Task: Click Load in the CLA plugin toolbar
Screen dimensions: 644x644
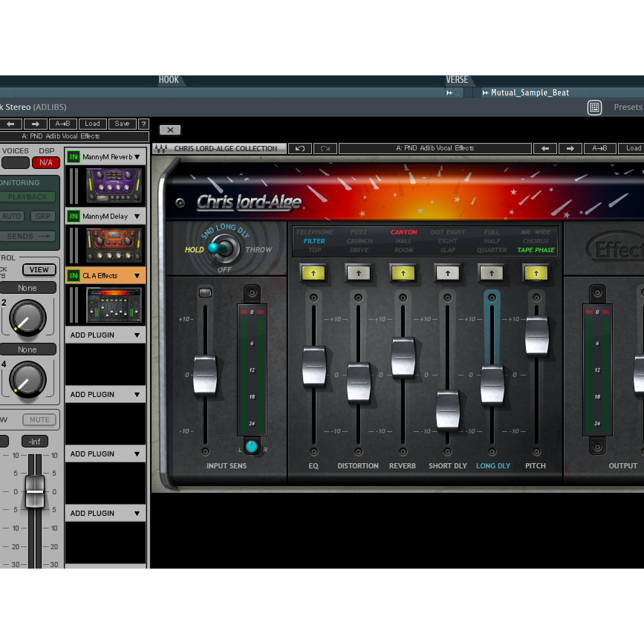Action: pos(631,149)
